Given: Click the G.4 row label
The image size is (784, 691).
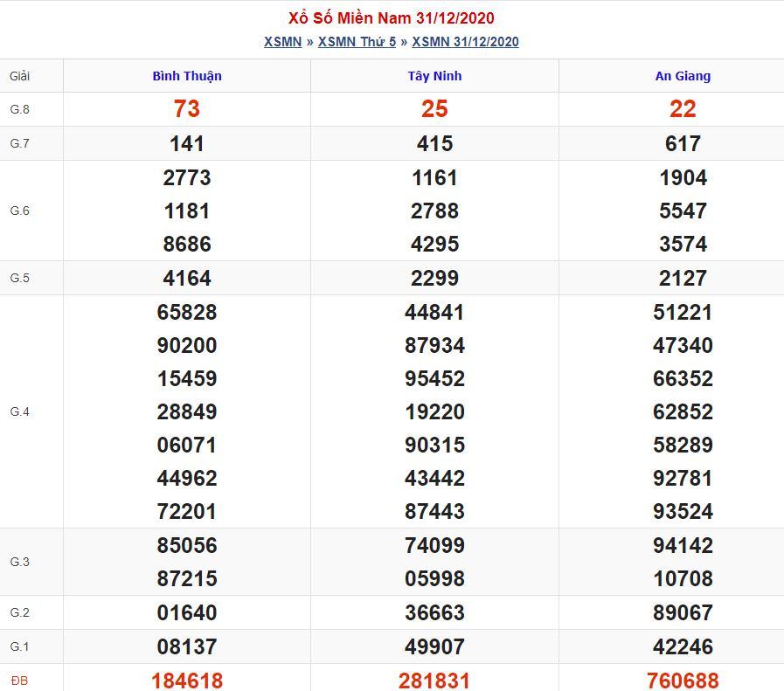Looking at the screenshot, I should pyautogui.click(x=19, y=411).
